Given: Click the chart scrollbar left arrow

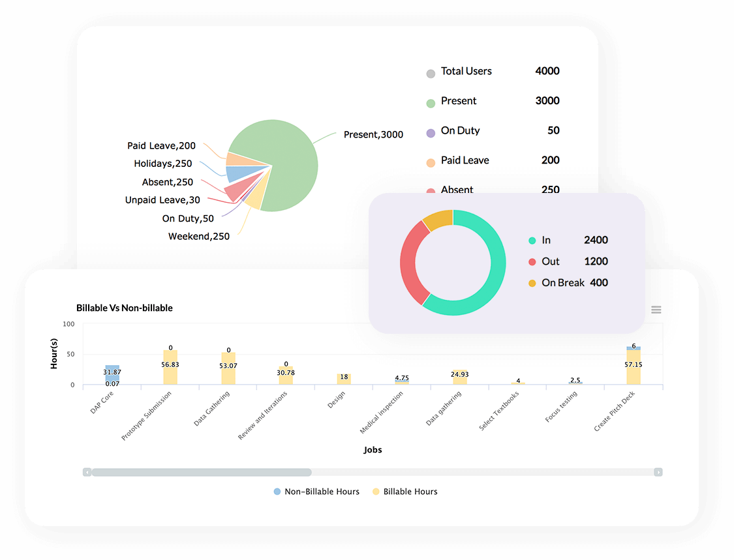Looking at the screenshot, I should click(87, 472).
